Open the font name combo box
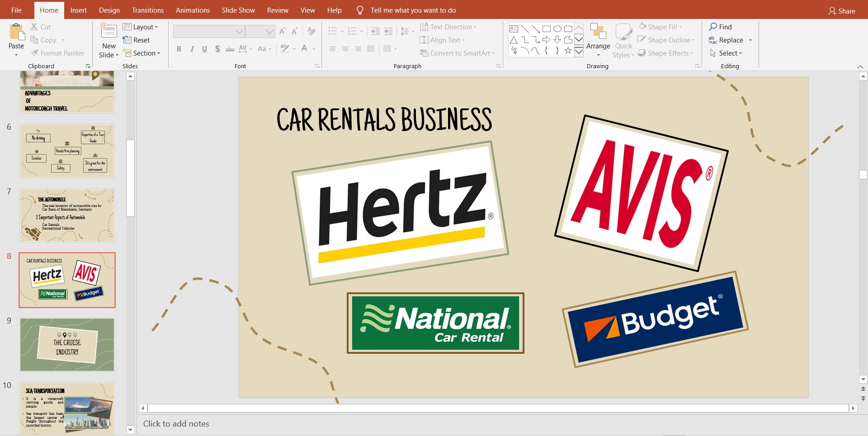Screen dimensions: 868x436 (209, 31)
